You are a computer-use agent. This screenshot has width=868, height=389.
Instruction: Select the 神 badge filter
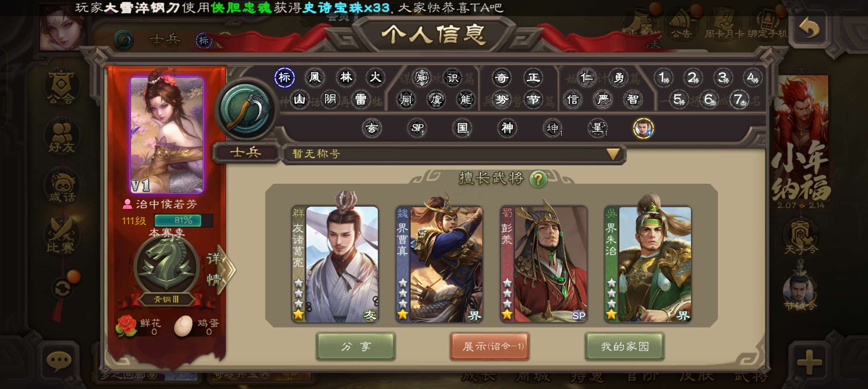click(507, 128)
